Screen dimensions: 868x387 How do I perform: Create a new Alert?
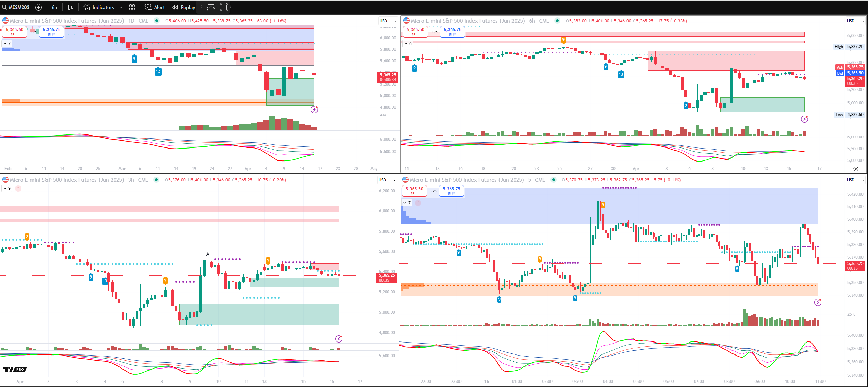155,7
